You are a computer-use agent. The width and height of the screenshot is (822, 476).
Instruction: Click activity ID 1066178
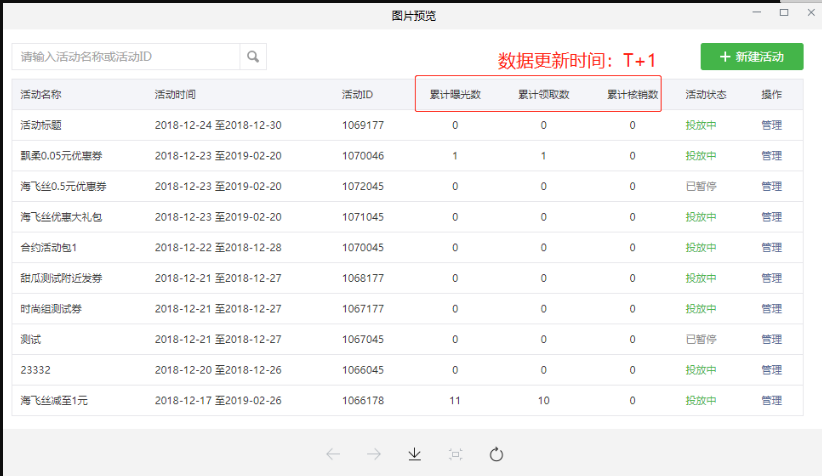click(363, 401)
